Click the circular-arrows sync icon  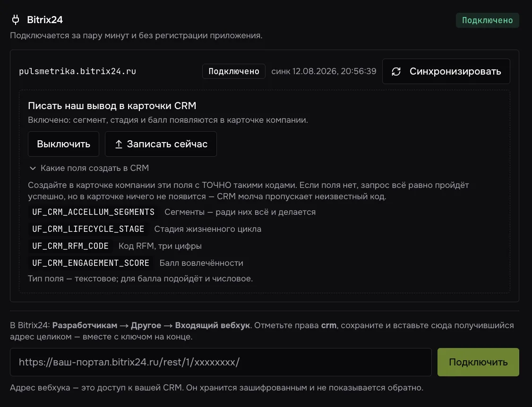(396, 71)
